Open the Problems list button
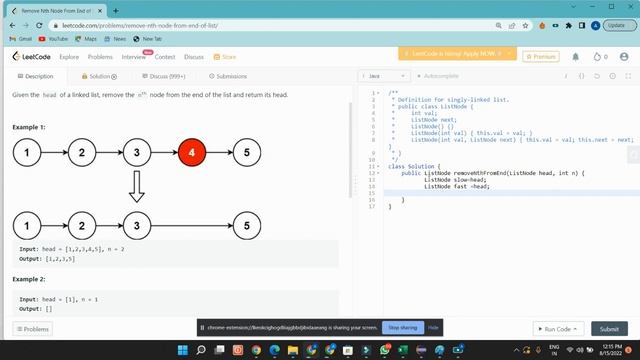Viewport: 640px width, 360px height. pyautogui.click(x=33, y=329)
